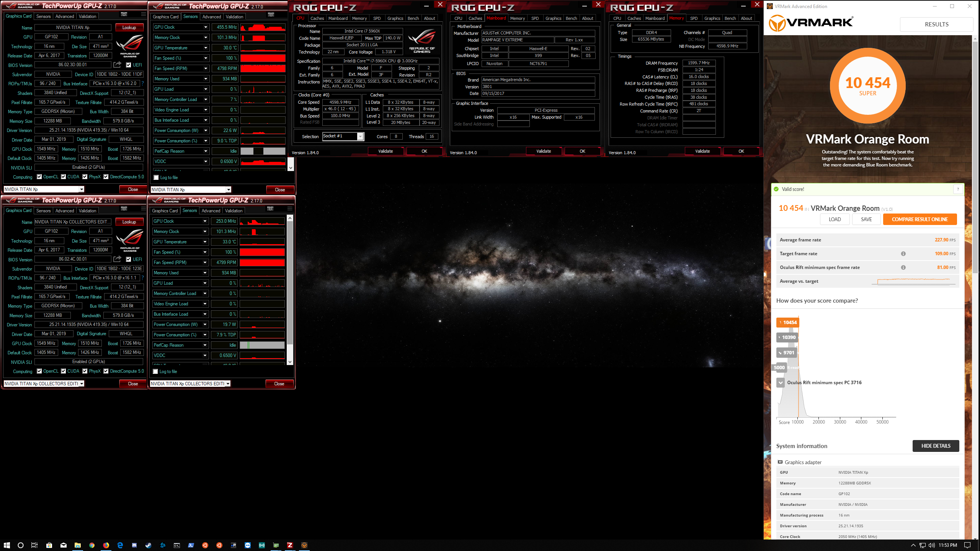The height and width of the screenshot is (551, 980).
Task: Open SPD tab in CPU-Z Mainboard window
Action: click(x=535, y=18)
